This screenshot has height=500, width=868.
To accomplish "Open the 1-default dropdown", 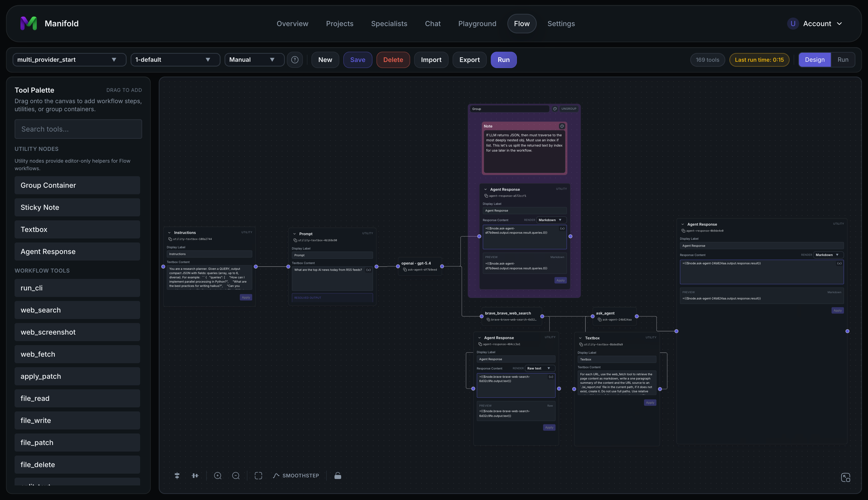I will click(175, 60).
